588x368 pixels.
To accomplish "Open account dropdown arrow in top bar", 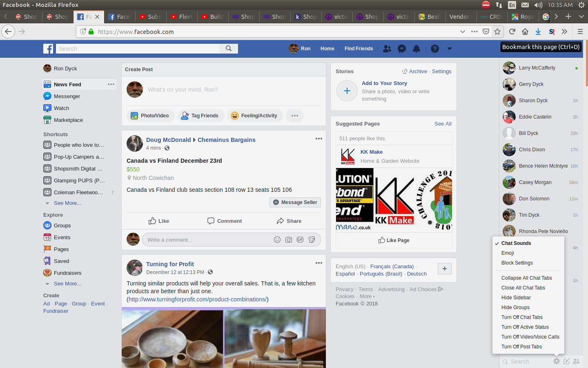I will coord(450,49).
